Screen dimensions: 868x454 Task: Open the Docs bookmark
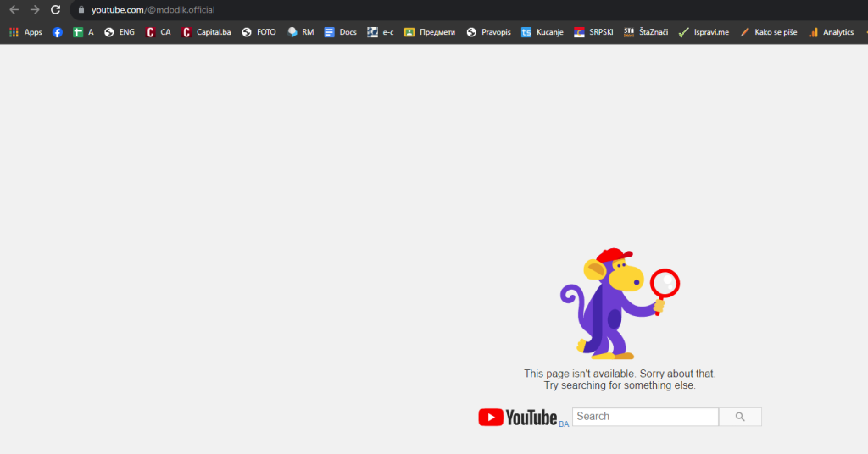341,32
